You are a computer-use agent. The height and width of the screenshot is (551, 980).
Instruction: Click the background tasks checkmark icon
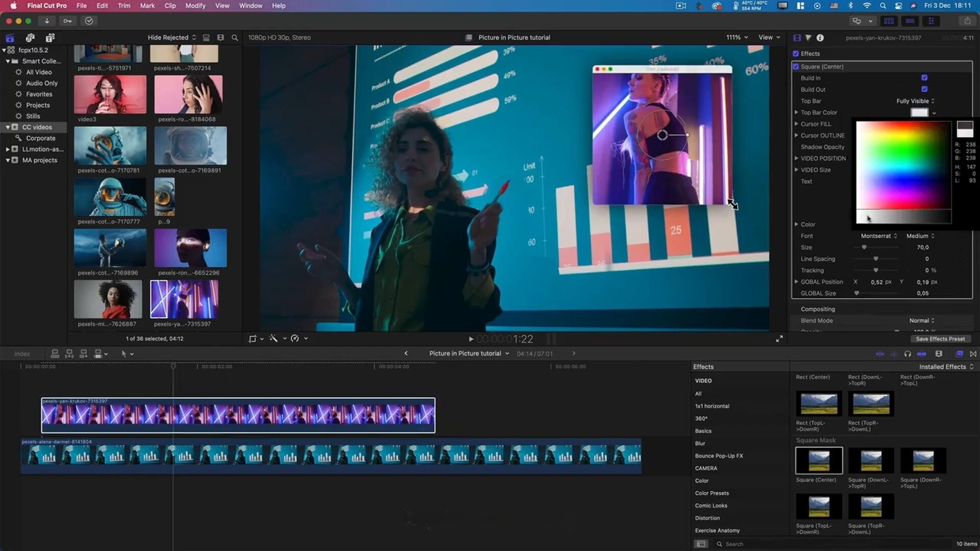click(x=89, y=21)
